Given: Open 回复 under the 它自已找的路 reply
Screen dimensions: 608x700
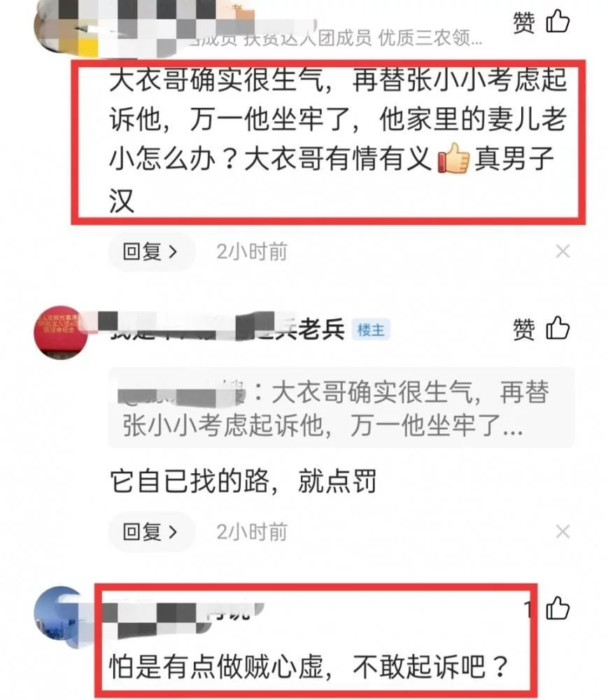Looking at the screenshot, I should coord(151,532).
